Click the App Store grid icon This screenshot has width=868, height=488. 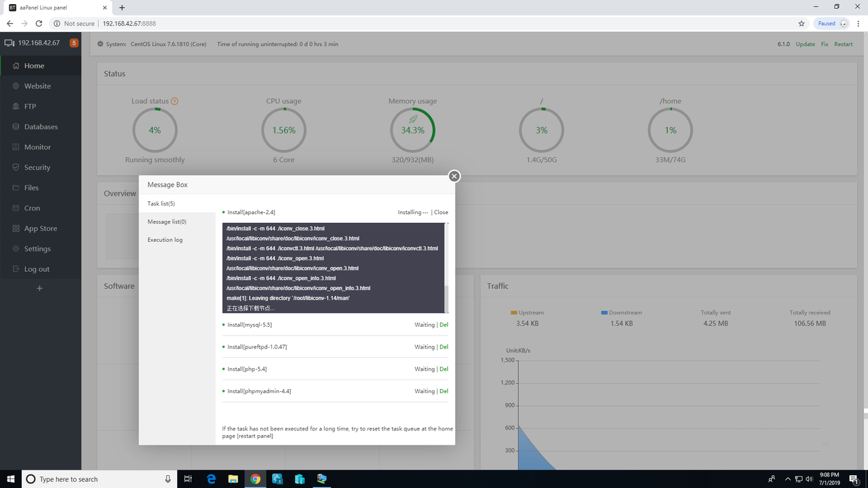pyautogui.click(x=16, y=228)
